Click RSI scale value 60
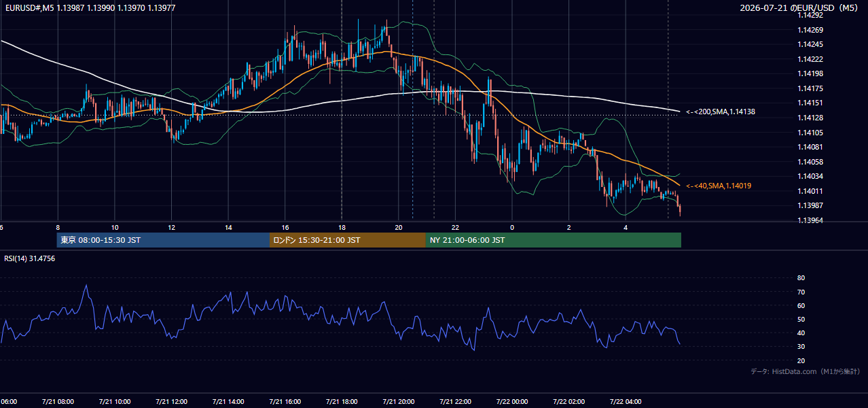868x408 pixels. [801, 305]
